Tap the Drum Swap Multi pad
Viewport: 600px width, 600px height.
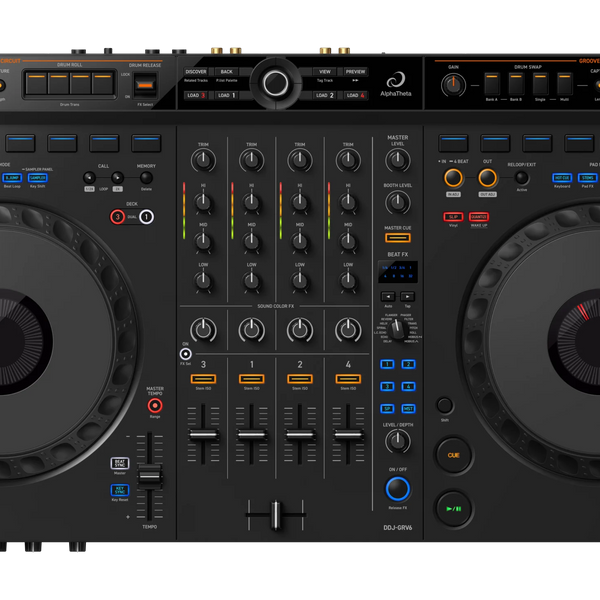click(x=564, y=84)
